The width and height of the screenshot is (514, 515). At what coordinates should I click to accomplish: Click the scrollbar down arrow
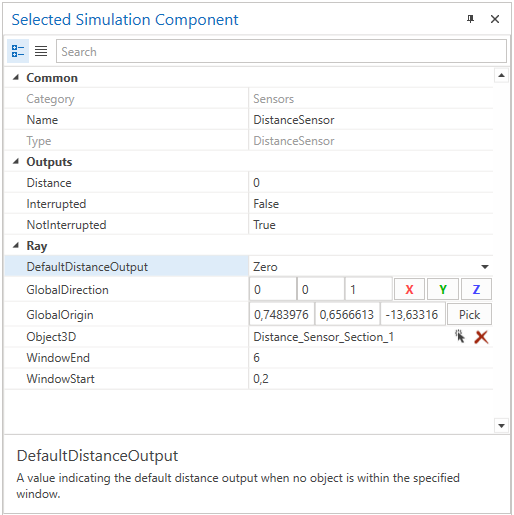pyautogui.click(x=501, y=425)
